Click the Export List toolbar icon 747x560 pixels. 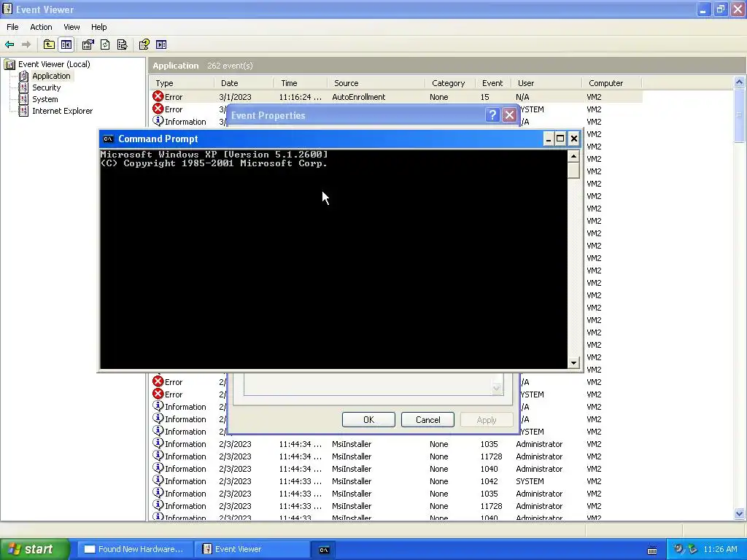123,44
